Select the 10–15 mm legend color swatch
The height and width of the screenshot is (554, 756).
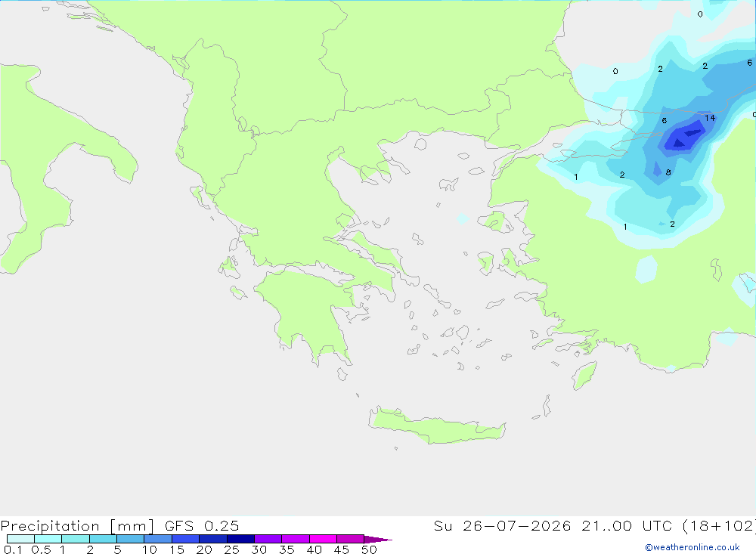click(x=158, y=539)
